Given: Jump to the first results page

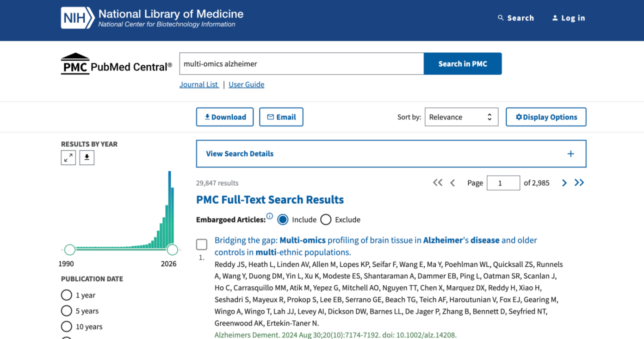Looking at the screenshot, I should [x=438, y=183].
